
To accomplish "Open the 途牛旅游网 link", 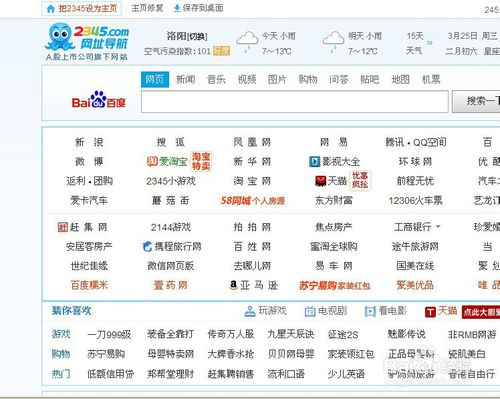I will tap(415, 247).
